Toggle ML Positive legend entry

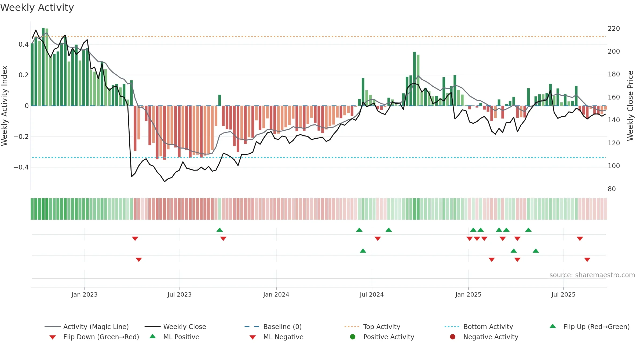[174, 337]
